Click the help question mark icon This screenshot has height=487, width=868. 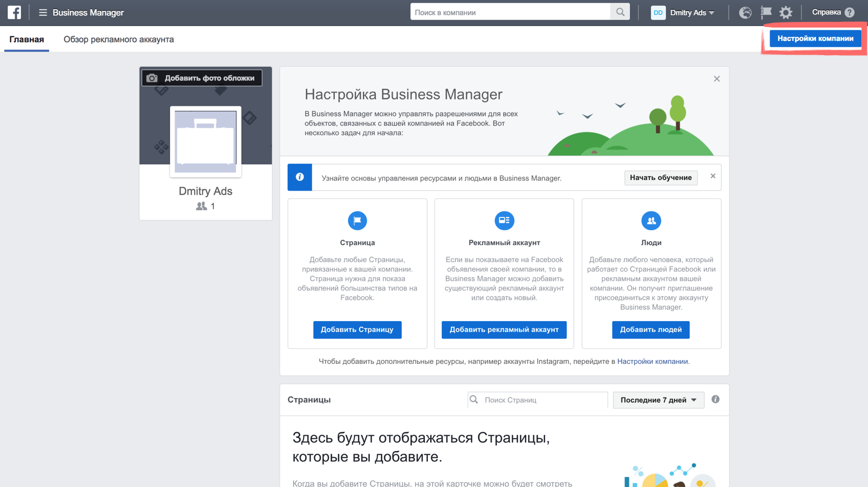click(x=849, y=12)
